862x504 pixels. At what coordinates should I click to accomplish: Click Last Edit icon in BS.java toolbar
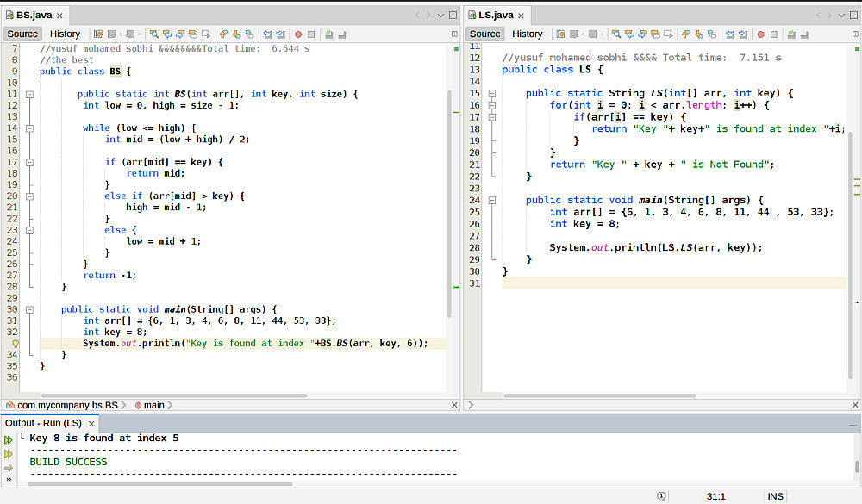pos(98,34)
